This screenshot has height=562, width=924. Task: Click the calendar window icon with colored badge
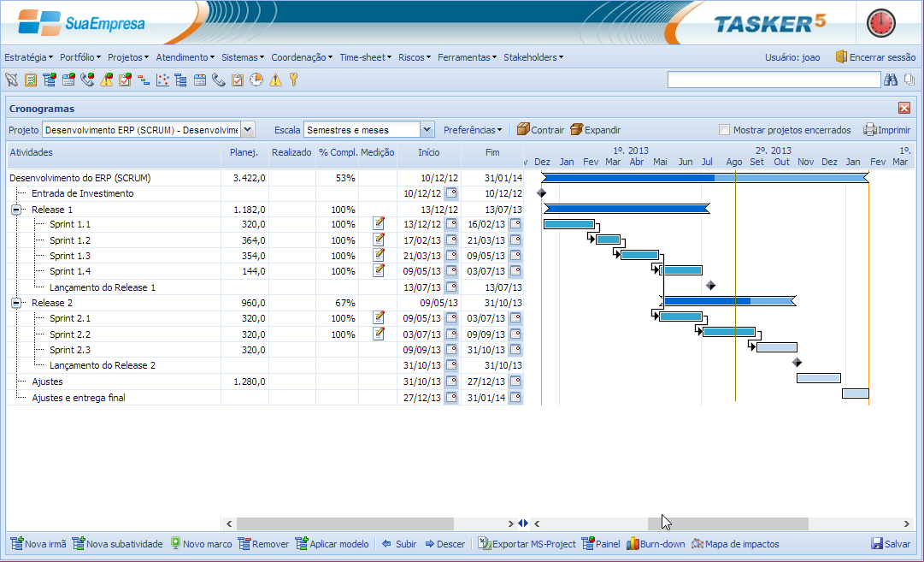[x=68, y=80]
